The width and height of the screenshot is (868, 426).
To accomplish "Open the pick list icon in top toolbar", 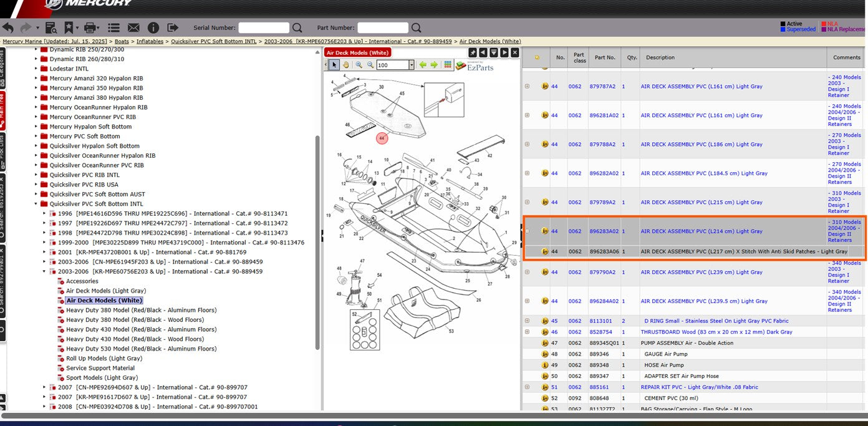I will (x=113, y=27).
